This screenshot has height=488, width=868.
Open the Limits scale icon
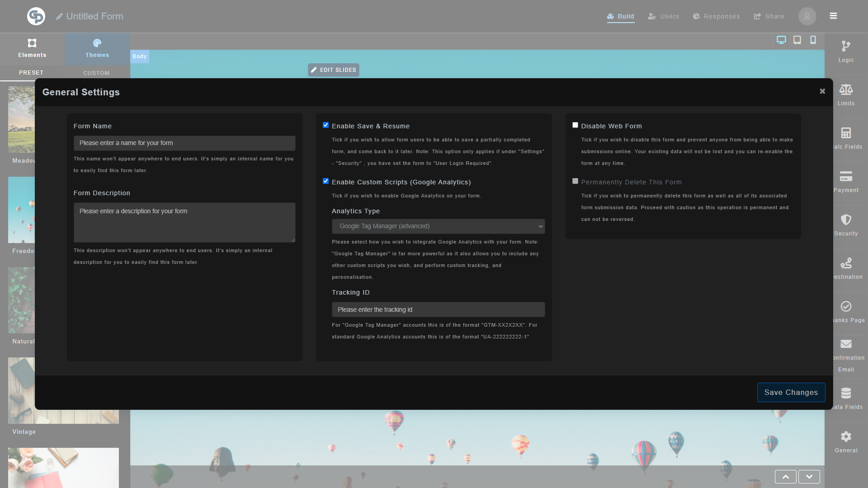[x=846, y=90]
